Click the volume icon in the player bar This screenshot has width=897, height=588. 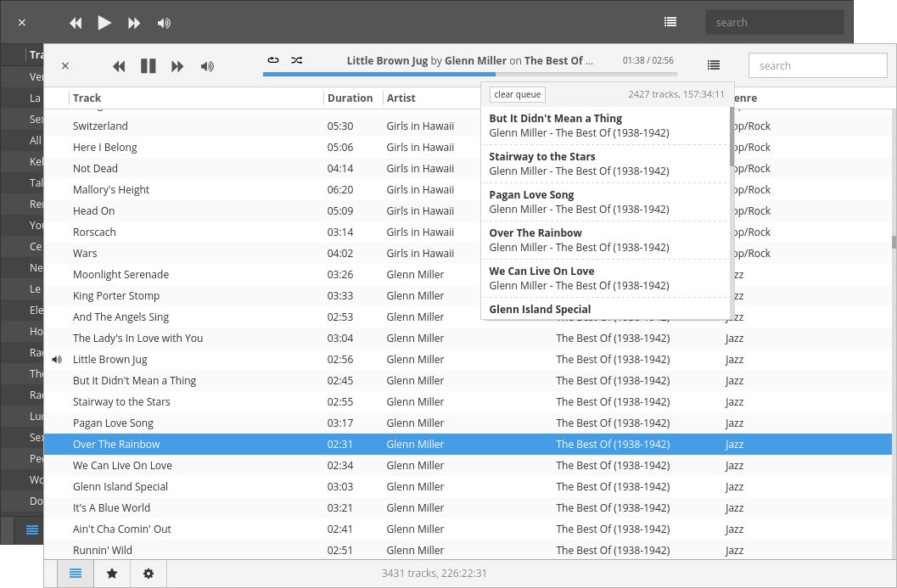point(207,66)
